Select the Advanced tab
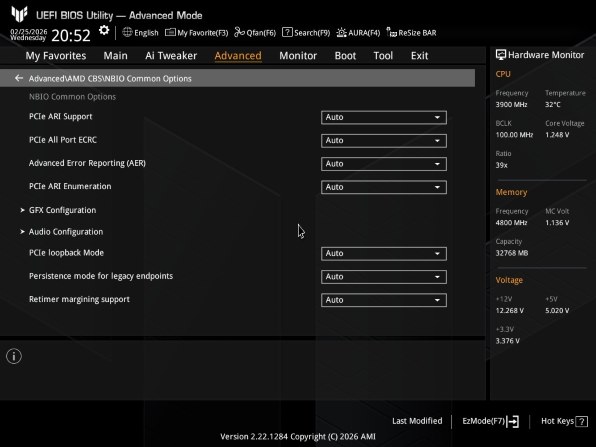The width and height of the screenshot is (596, 447). pyautogui.click(x=238, y=55)
